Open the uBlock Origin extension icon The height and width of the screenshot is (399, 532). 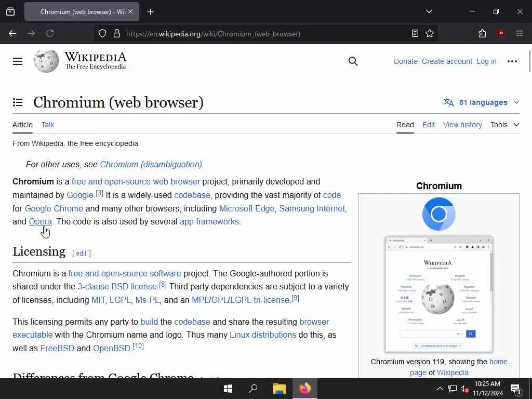pos(501,33)
